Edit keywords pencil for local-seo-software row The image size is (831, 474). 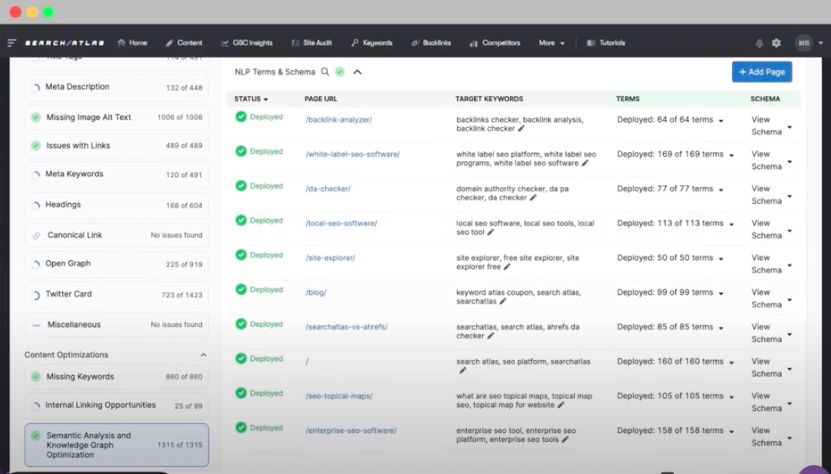pyautogui.click(x=490, y=232)
